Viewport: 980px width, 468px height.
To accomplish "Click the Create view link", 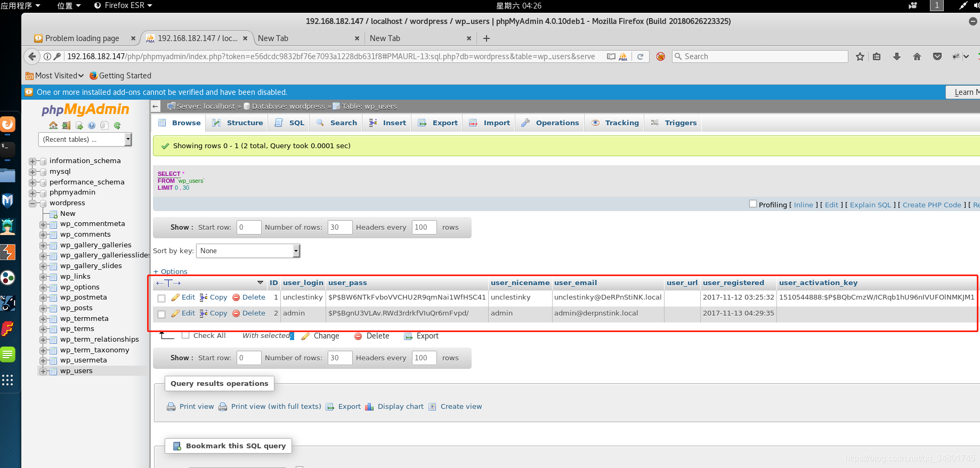I will coord(461,407).
